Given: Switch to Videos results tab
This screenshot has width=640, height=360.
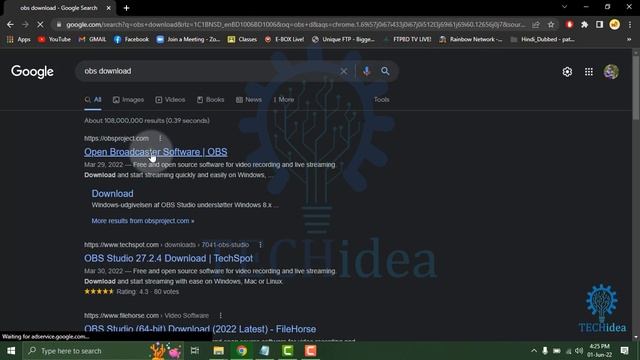Looking at the screenshot, I should click(x=170, y=100).
